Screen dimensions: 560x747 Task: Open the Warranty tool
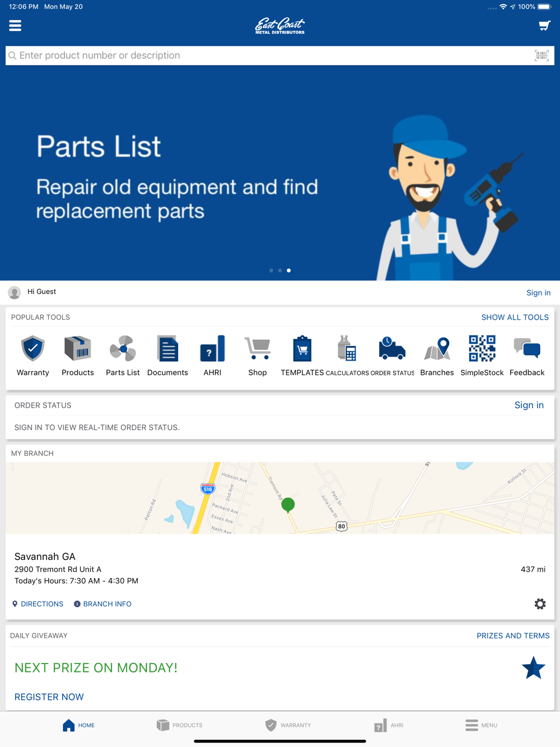pos(33,356)
